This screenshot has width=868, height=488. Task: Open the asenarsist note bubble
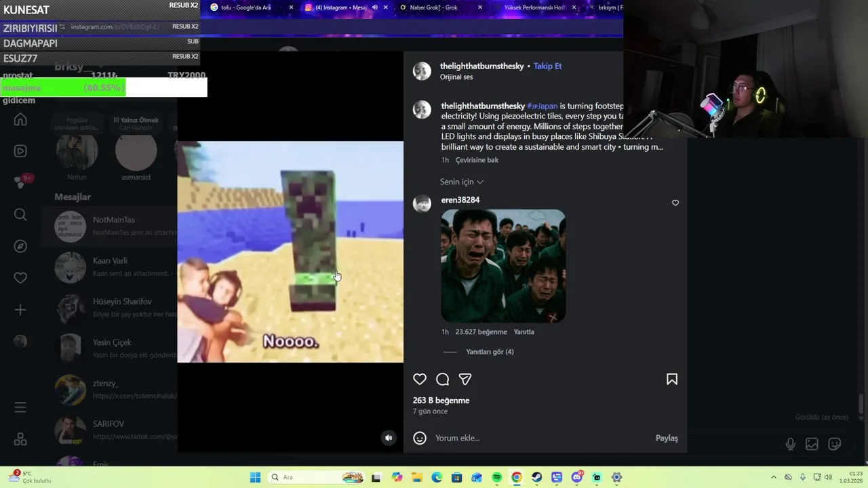coord(136,152)
